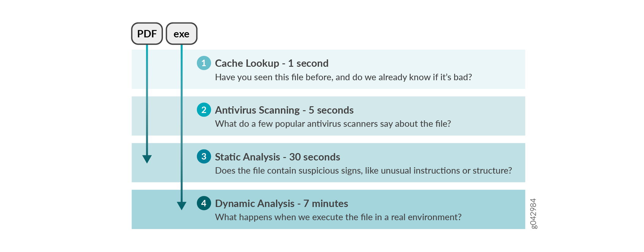Click the popular antivirus scanners question text
The height and width of the screenshot is (252, 644).
(333, 124)
